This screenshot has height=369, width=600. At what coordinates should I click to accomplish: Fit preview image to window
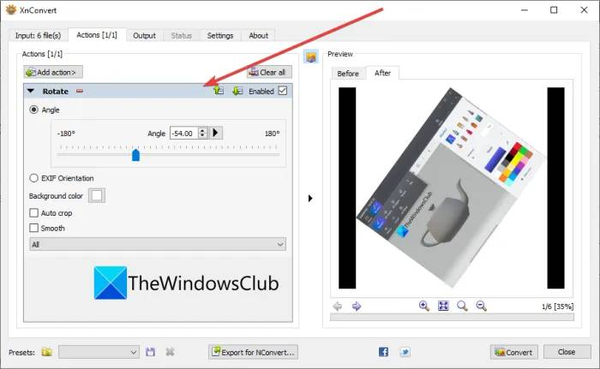[443, 305]
